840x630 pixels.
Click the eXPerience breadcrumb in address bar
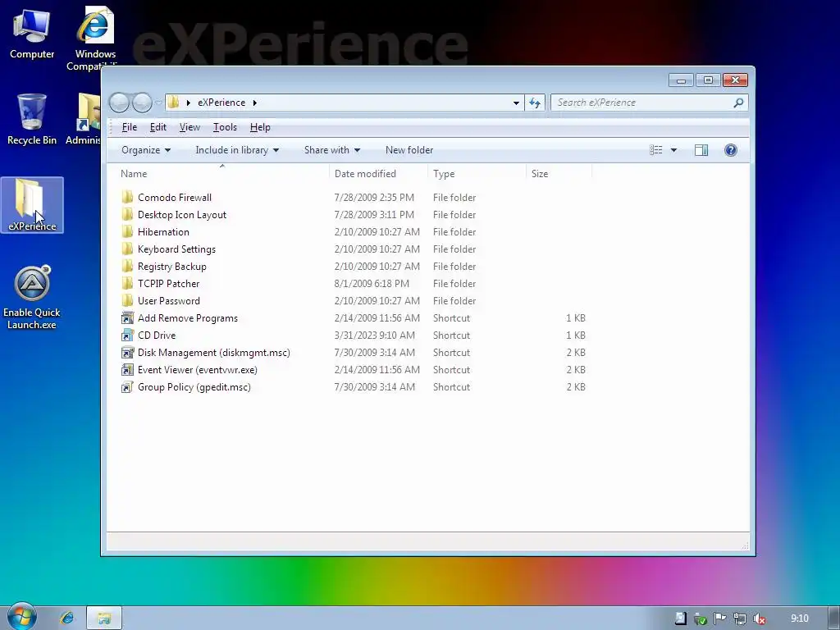[221, 103]
